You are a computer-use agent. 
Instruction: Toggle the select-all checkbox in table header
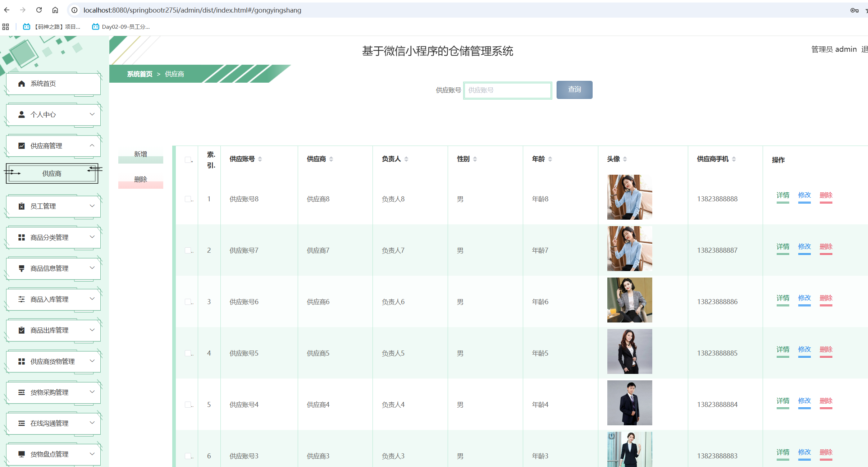[x=188, y=160]
